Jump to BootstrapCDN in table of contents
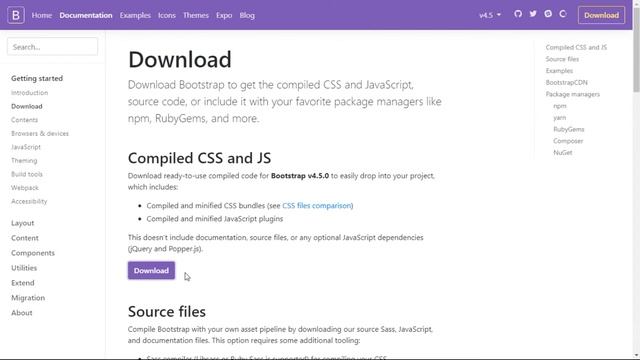The image size is (640, 360). pyautogui.click(x=567, y=82)
